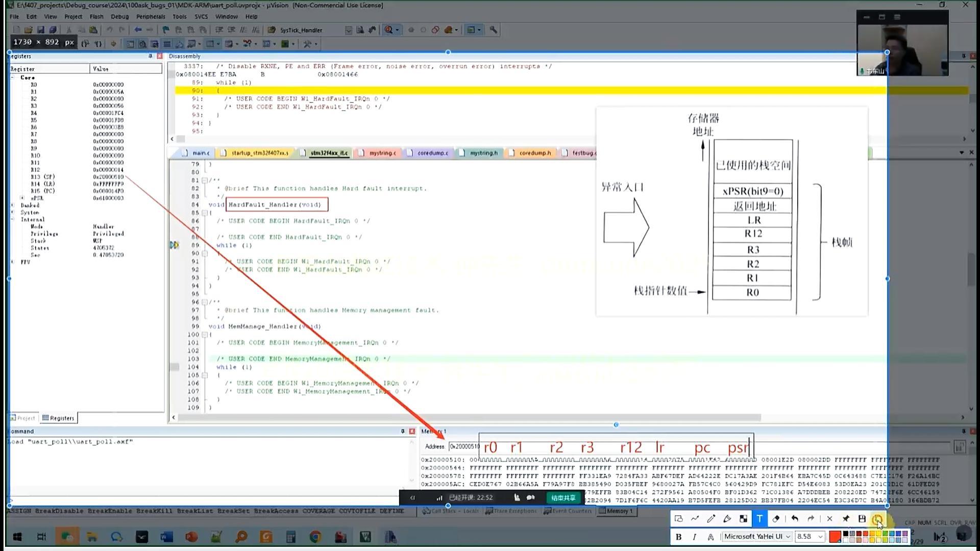Image resolution: width=980 pixels, height=551 pixels.
Task: Open the Command Window toolbar icon
Action: click(x=130, y=44)
